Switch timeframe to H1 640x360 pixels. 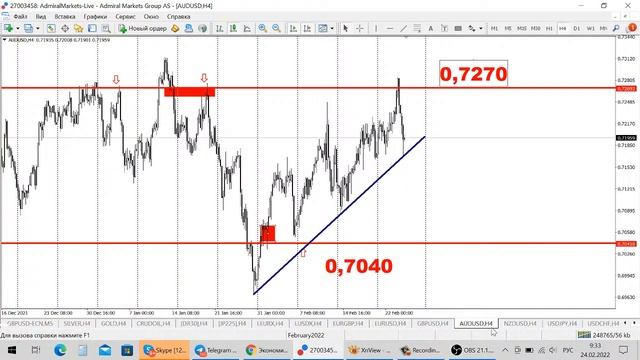point(549,28)
